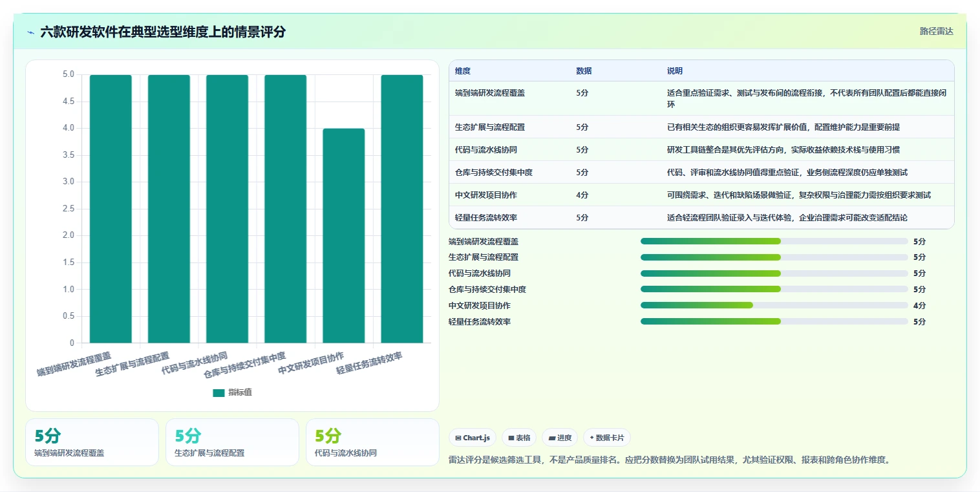980x492 pixels.
Task: Click the footnote starting 雷达评分是候选筛选工具
Action: tap(669, 460)
